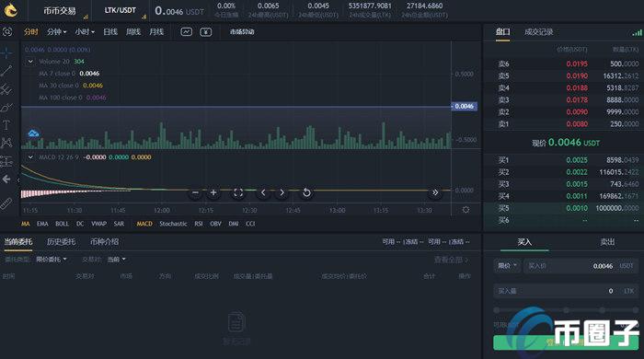Select the text annotation tool

click(x=6, y=125)
